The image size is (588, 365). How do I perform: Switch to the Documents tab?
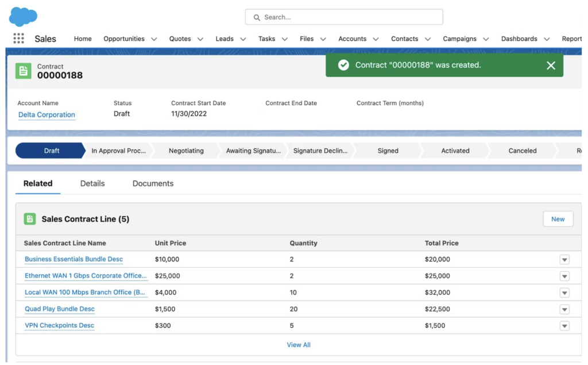[x=153, y=183]
